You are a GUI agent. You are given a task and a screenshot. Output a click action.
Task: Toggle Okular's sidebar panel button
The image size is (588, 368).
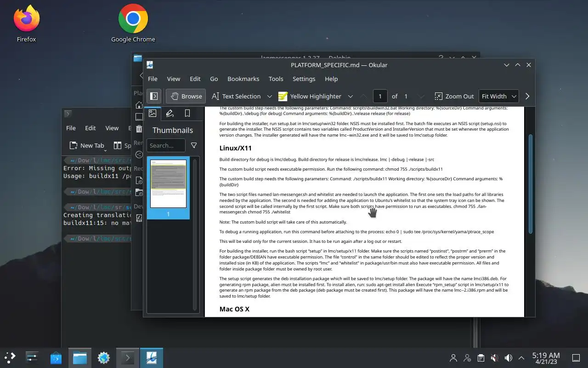(x=154, y=96)
